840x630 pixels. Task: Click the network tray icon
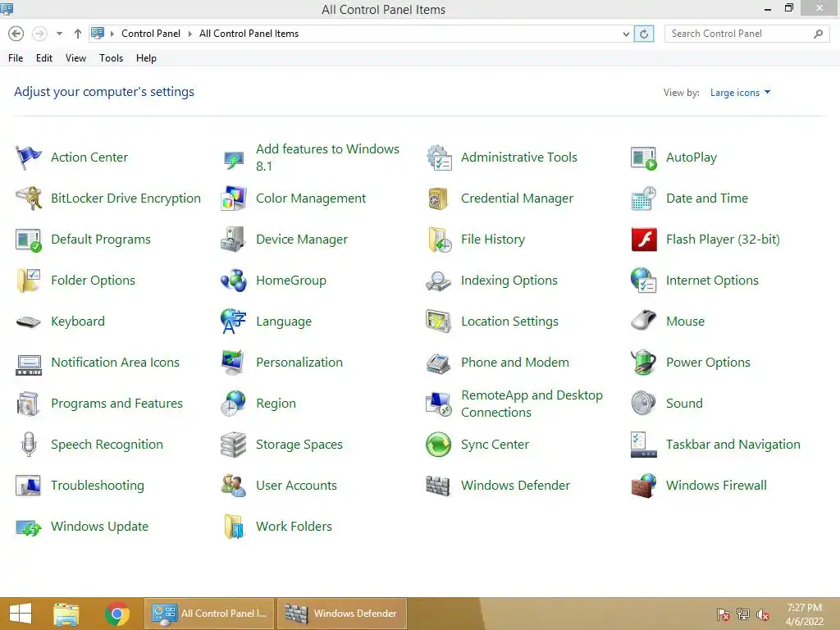[x=743, y=614]
